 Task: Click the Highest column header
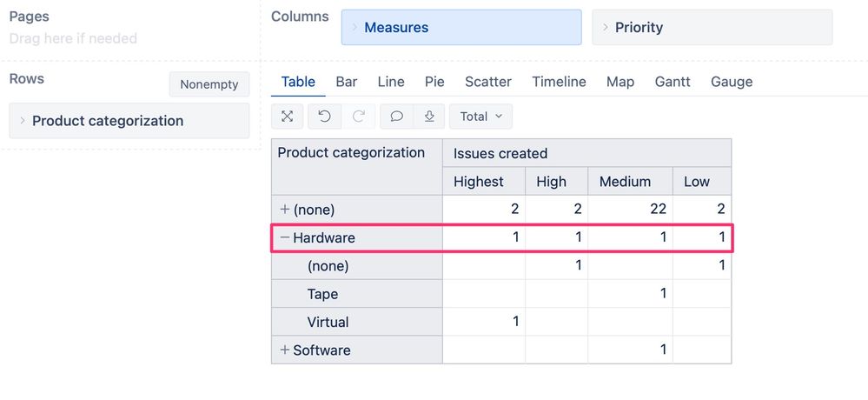484,181
